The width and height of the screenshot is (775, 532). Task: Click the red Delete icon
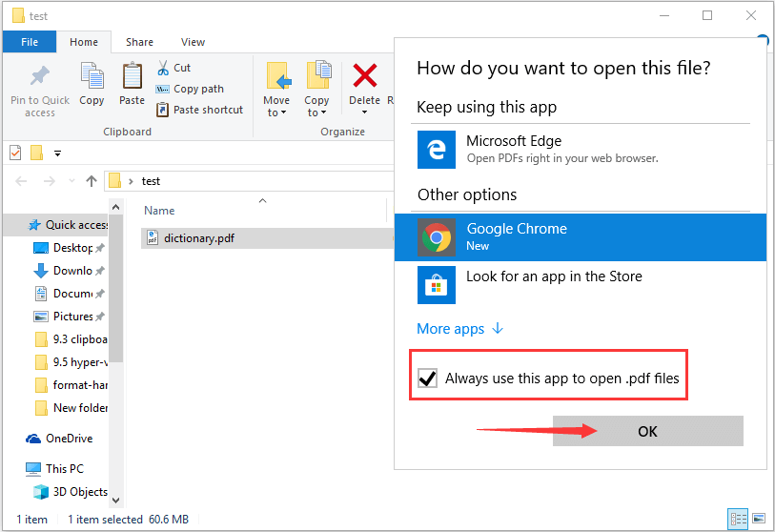[x=365, y=75]
